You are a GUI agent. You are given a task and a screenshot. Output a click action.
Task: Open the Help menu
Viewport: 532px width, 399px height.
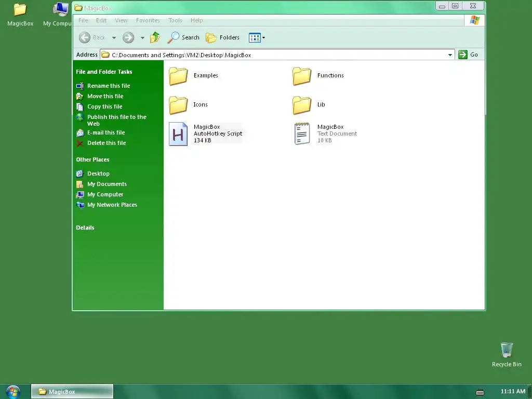coord(197,20)
